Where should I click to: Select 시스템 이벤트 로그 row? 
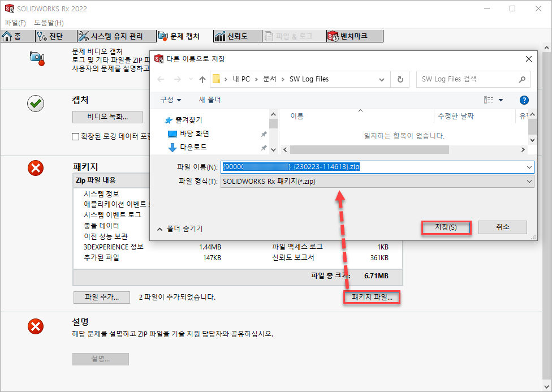point(113,215)
